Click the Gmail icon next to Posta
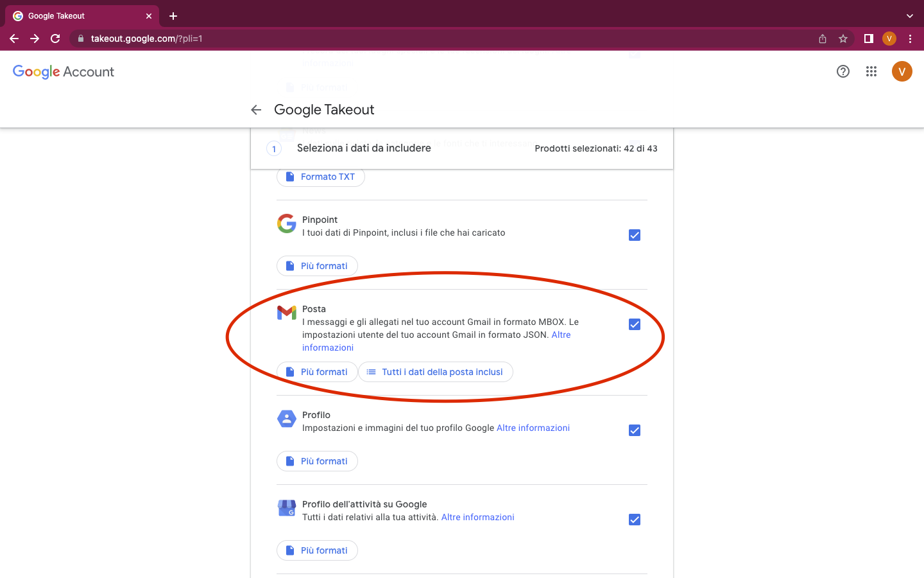This screenshot has width=924, height=578. (286, 313)
